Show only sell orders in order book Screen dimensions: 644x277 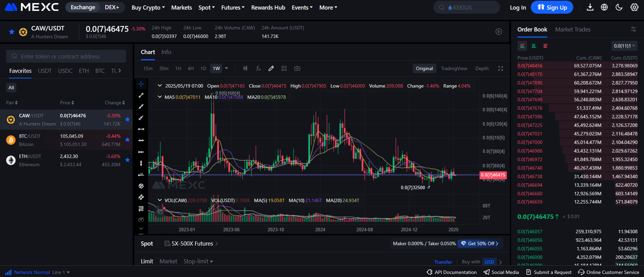(546, 46)
